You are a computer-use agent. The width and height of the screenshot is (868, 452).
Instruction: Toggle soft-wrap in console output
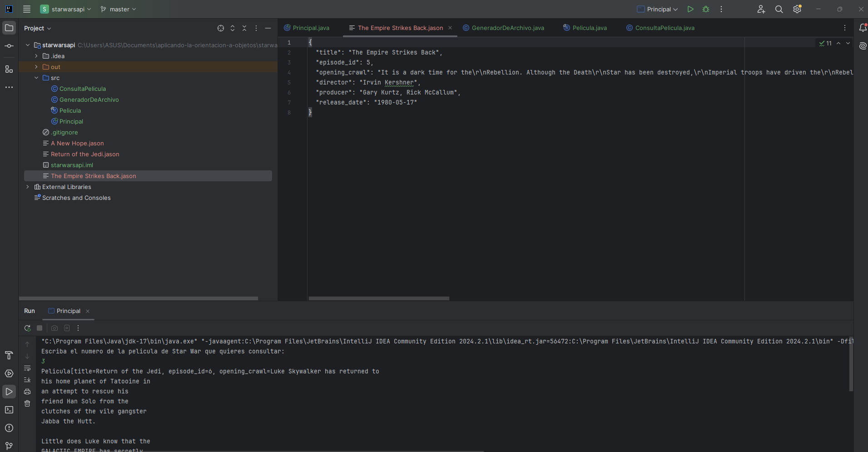[27, 368]
